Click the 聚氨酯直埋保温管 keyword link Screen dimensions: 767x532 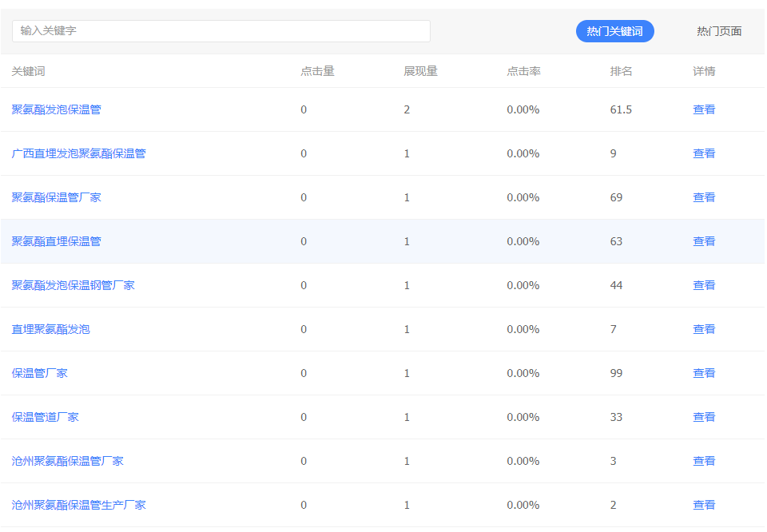56,241
